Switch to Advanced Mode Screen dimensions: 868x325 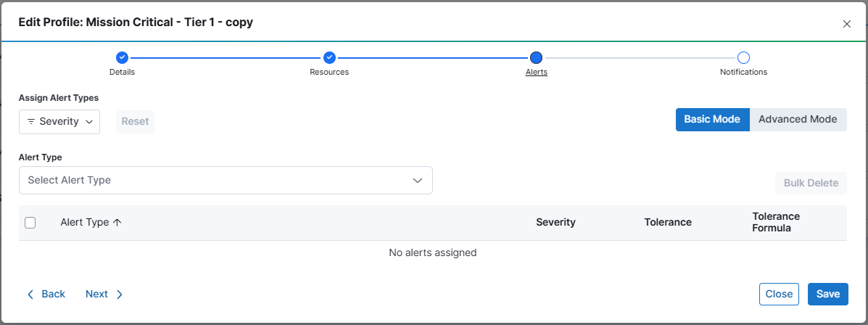coord(798,120)
